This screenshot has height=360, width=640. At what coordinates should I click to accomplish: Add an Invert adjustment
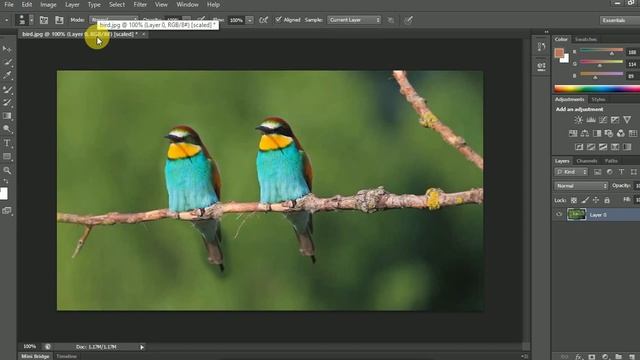pos(579,147)
